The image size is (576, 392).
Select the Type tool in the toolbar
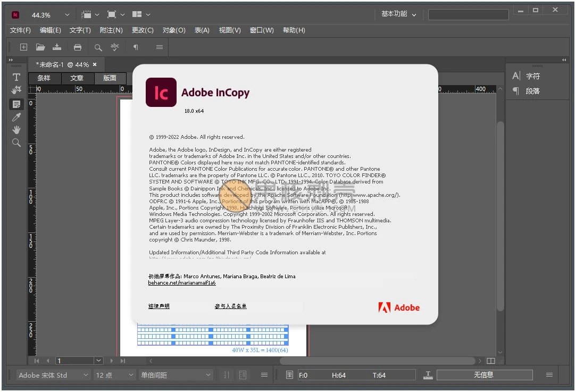coord(16,77)
